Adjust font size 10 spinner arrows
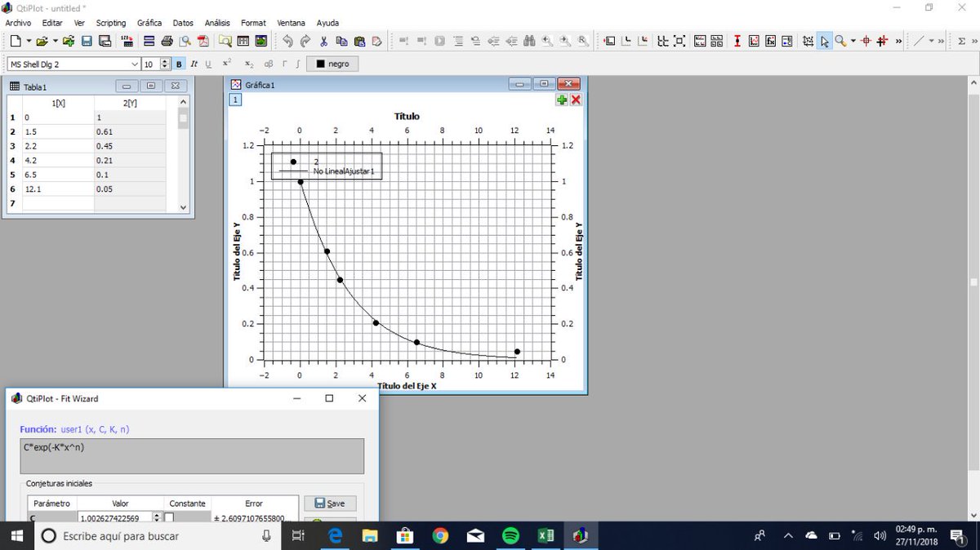This screenshot has width=980, height=550. click(x=165, y=64)
